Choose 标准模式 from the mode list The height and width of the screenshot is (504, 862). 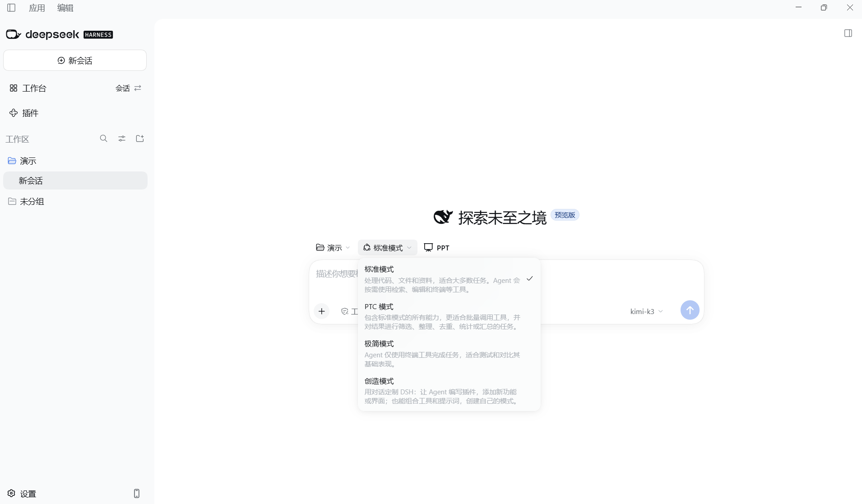click(x=449, y=279)
